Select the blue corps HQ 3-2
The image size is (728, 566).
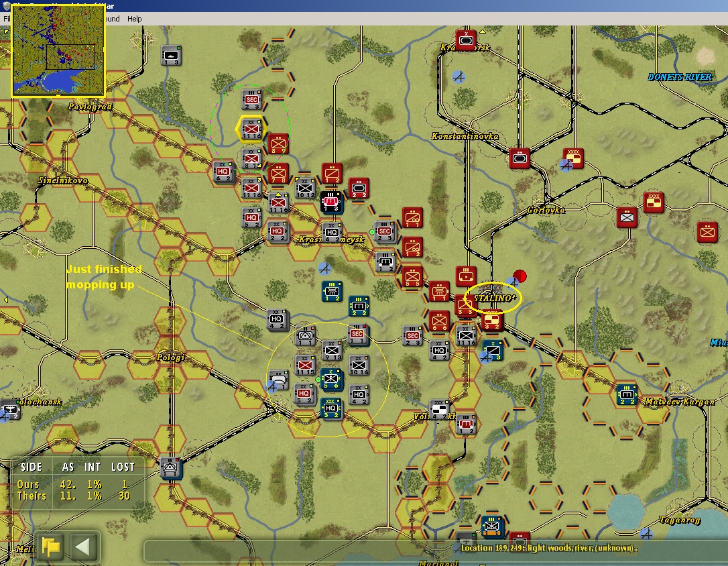(x=332, y=408)
